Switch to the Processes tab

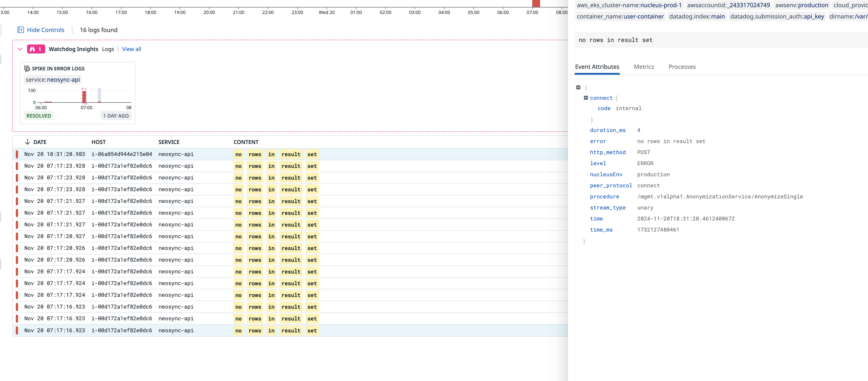682,67
